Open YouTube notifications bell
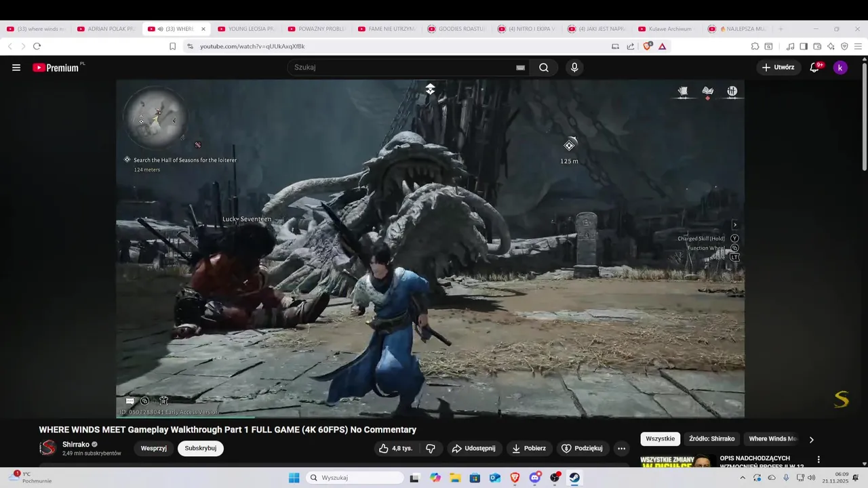 [x=815, y=67]
